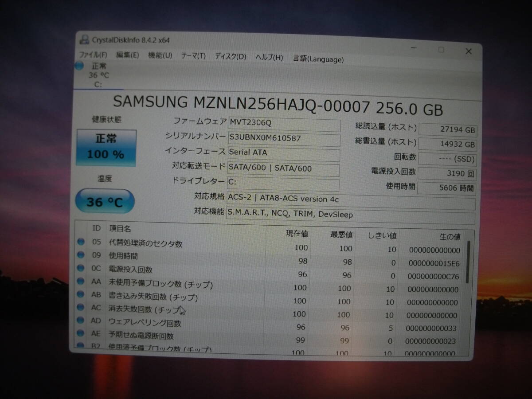Click the 最悪値 column header
The height and width of the screenshot is (399, 532).
click(x=341, y=235)
